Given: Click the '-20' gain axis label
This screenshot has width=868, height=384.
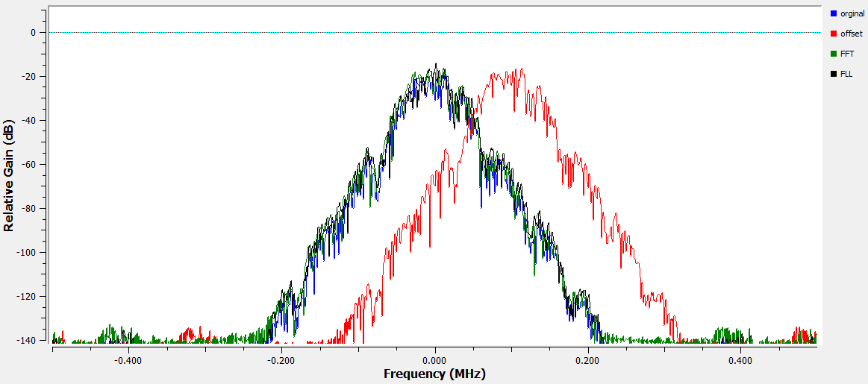Looking at the screenshot, I should (x=29, y=76).
